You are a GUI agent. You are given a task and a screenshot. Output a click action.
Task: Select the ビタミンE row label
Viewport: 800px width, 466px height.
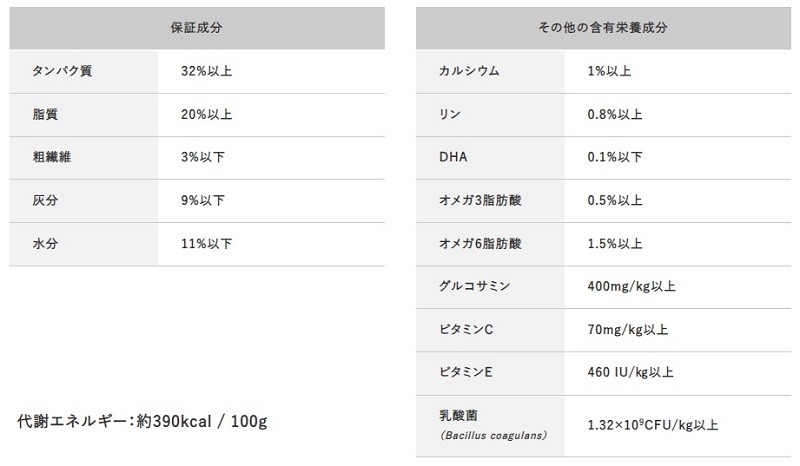(466, 372)
